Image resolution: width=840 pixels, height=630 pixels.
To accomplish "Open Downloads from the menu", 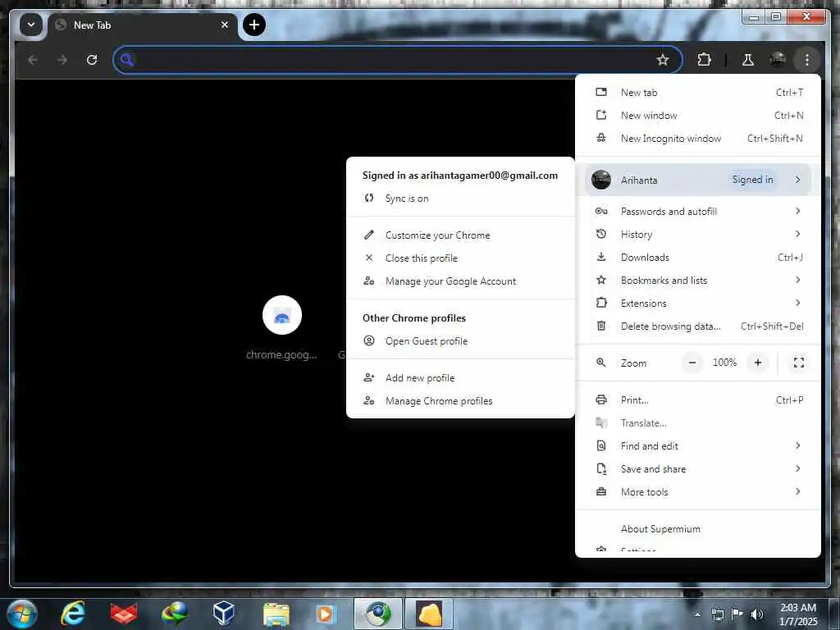I will [698, 257].
